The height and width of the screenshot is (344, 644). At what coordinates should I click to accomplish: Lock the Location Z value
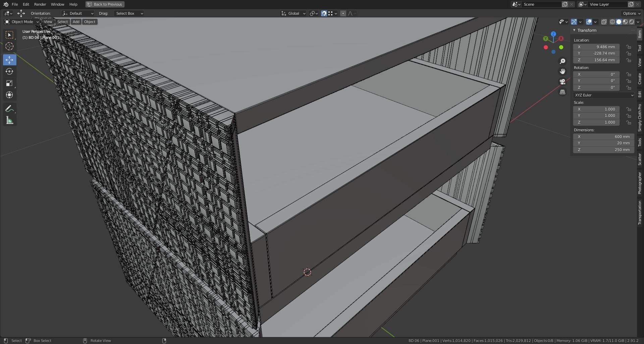[x=629, y=60]
